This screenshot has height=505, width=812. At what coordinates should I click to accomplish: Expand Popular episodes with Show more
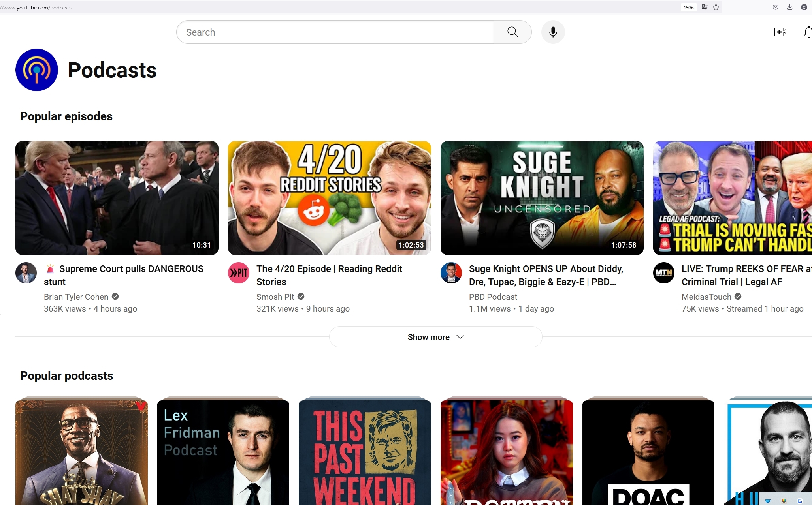click(x=435, y=337)
